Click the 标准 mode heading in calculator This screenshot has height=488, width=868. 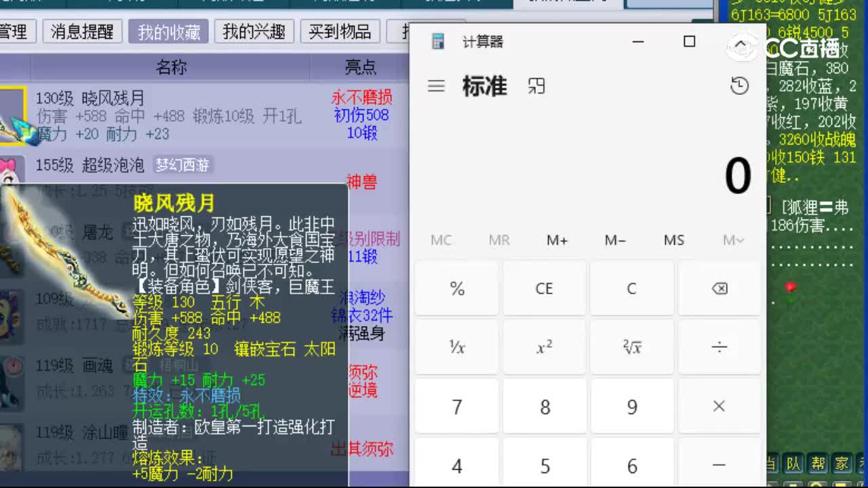(484, 86)
